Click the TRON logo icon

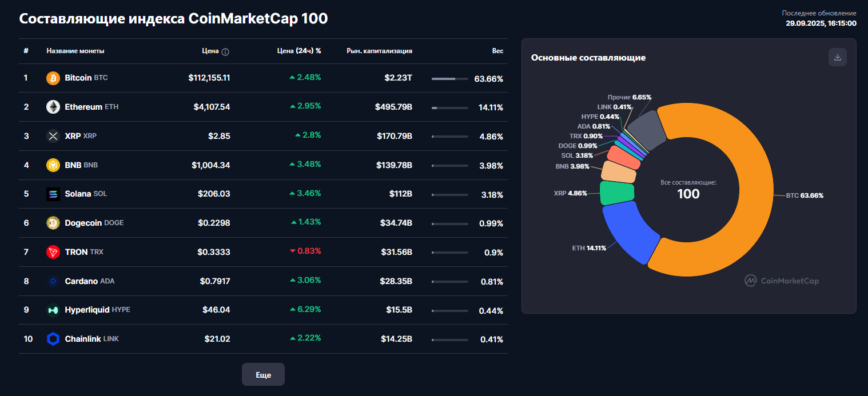click(x=53, y=252)
